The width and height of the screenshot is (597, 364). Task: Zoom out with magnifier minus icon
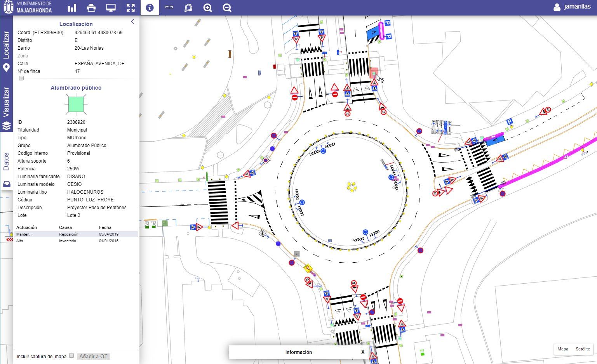pyautogui.click(x=227, y=8)
